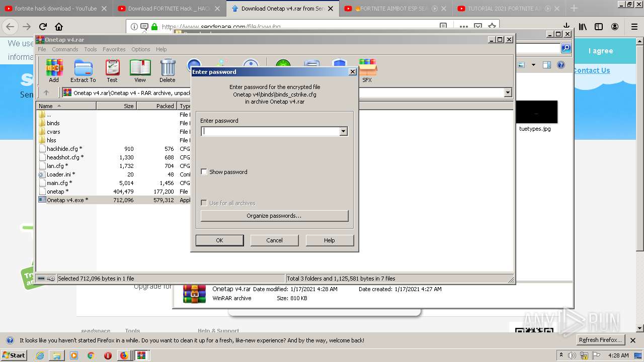644x362 pixels.
Task: Click the Extract To toolbar icon
Action: tap(83, 70)
